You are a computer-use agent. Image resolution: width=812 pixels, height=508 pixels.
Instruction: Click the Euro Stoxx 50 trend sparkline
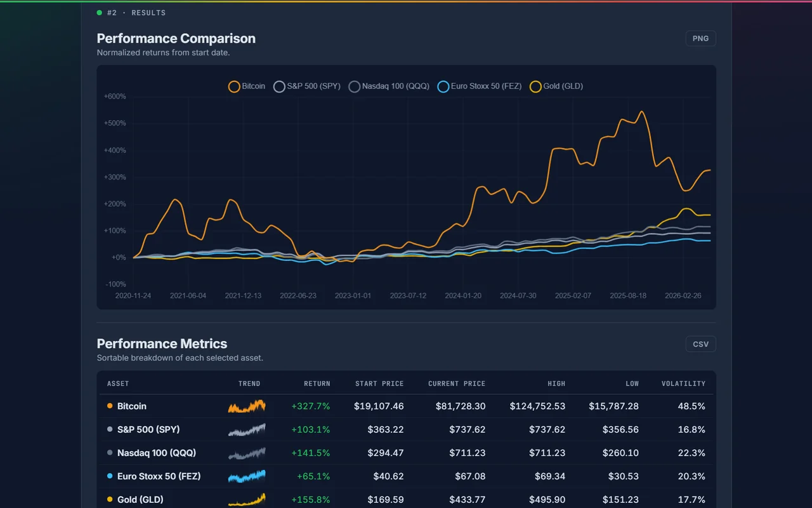(247, 476)
